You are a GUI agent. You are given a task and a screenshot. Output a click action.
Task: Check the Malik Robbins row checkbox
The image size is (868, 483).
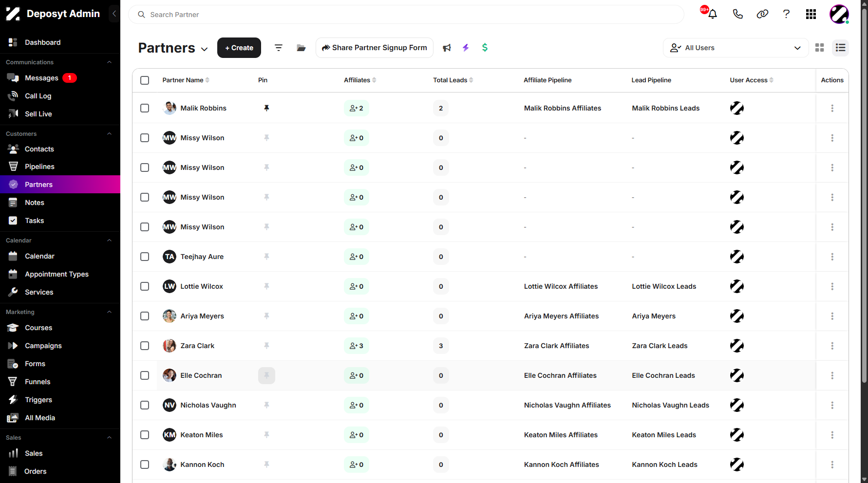pos(145,108)
